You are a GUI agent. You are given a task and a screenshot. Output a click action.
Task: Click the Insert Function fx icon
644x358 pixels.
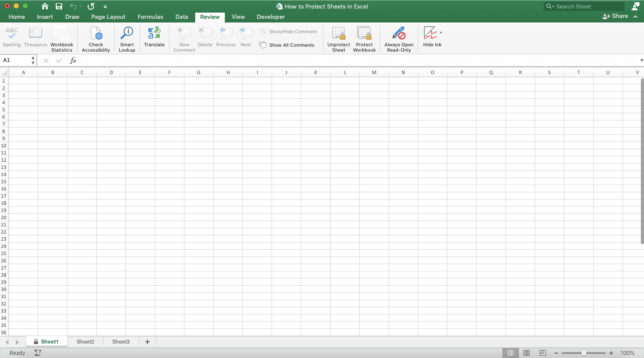tap(73, 60)
